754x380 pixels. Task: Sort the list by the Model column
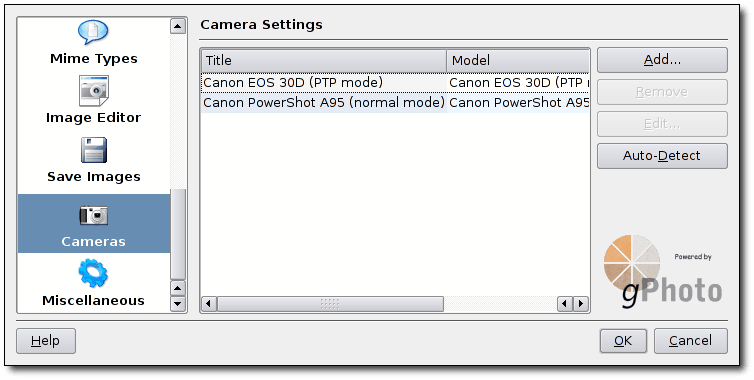tap(518, 61)
